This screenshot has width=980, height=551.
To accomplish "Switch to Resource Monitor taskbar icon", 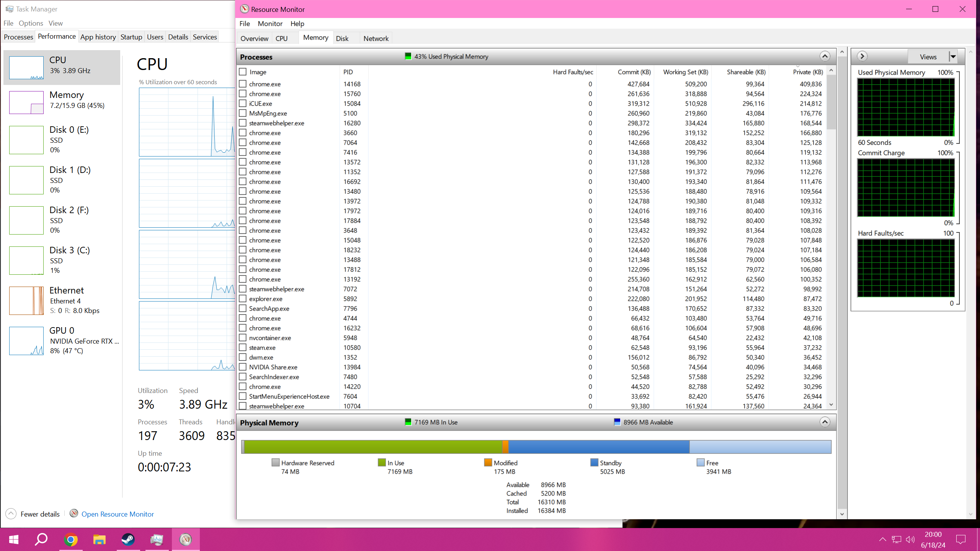I will coord(186,540).
